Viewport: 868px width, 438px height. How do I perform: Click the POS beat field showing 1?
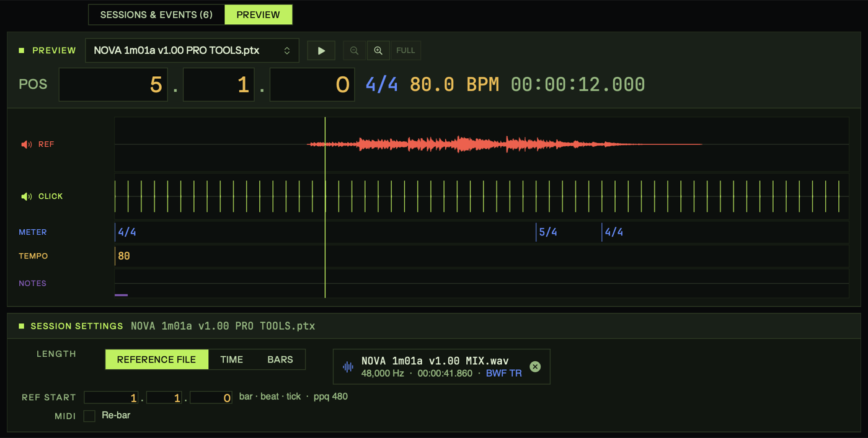[219, 84]
